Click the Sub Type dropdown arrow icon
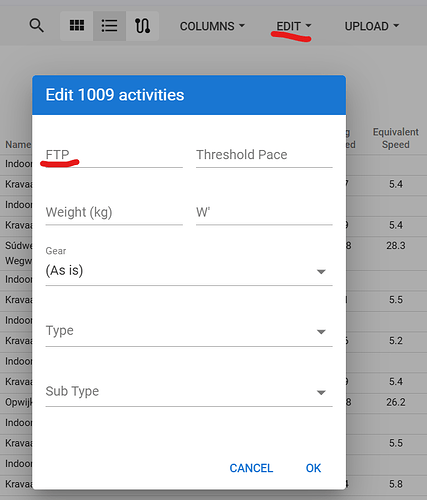 click(321, 393)
